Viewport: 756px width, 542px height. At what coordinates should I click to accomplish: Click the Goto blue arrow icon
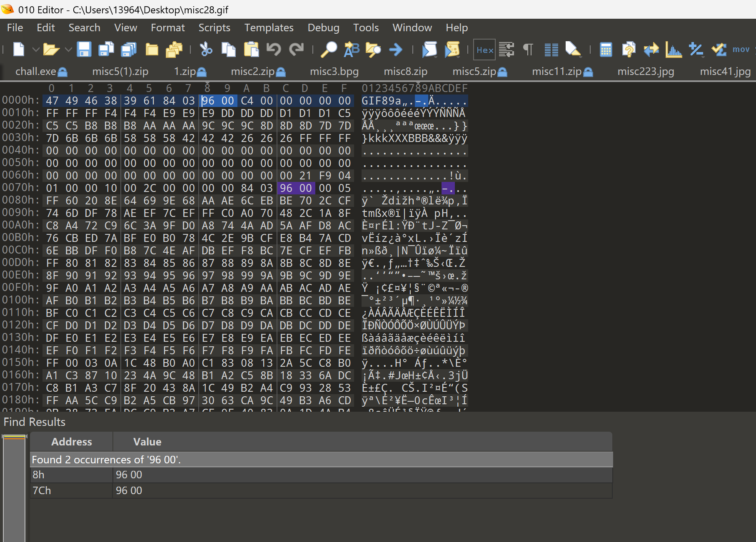[x=396, y=50]
